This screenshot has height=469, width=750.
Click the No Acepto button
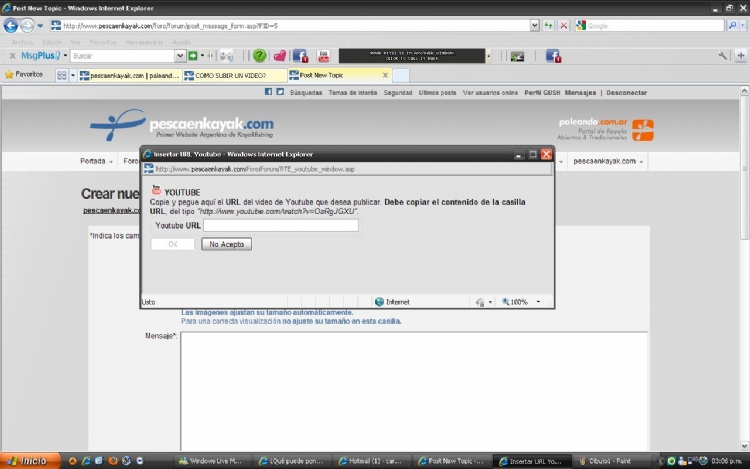click(x=226, y=244)
